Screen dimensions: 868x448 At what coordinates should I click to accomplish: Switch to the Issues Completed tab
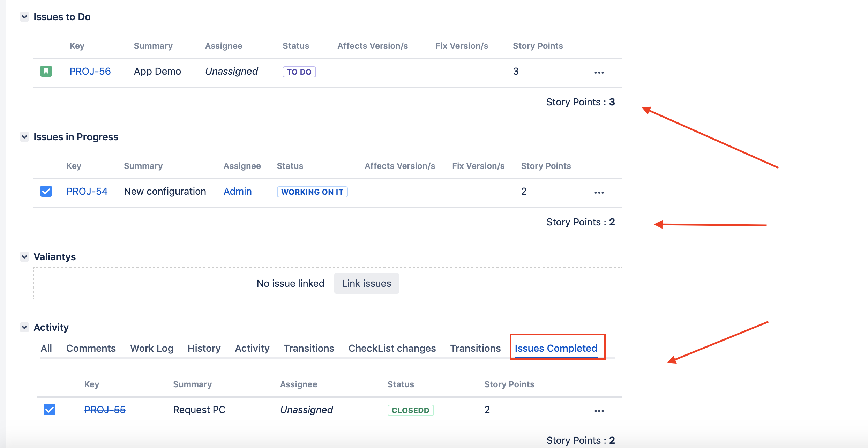(556, 348)
